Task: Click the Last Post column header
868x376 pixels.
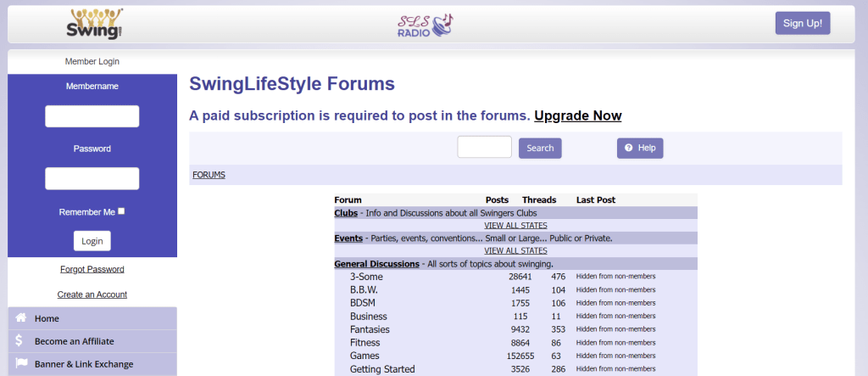Action: 596,200
